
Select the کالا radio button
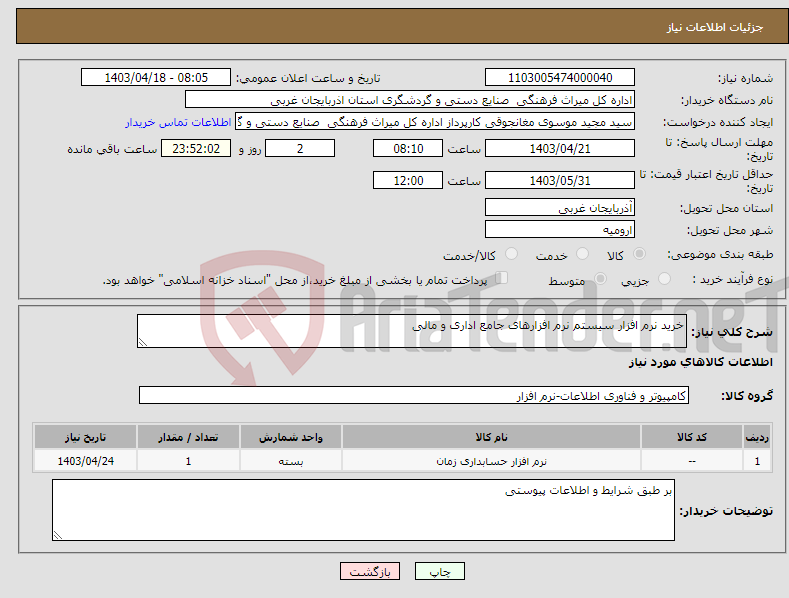[x=639, y=254]
